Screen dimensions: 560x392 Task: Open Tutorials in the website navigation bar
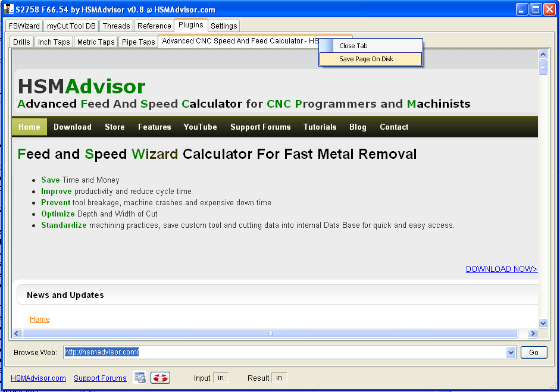[x=320, y=127]
